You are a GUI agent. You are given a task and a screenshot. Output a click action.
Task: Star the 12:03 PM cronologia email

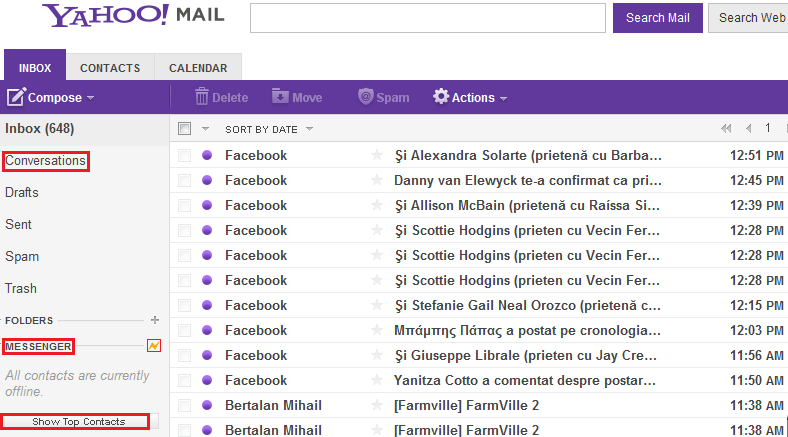coord(377,330)
